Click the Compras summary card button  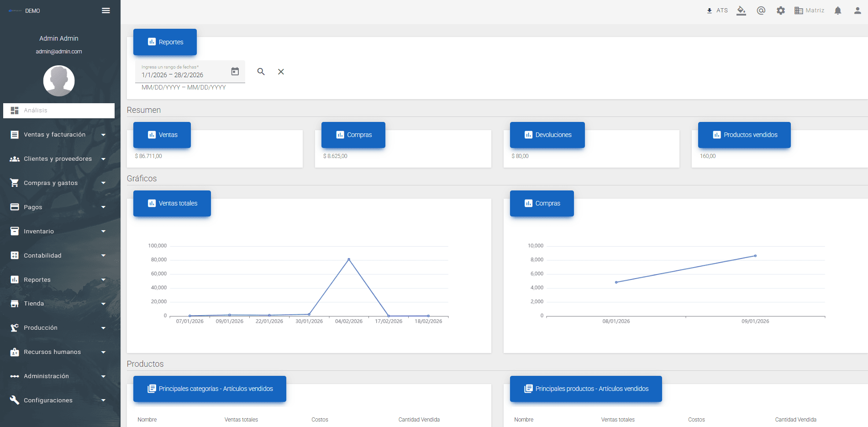tap(353, 135)
